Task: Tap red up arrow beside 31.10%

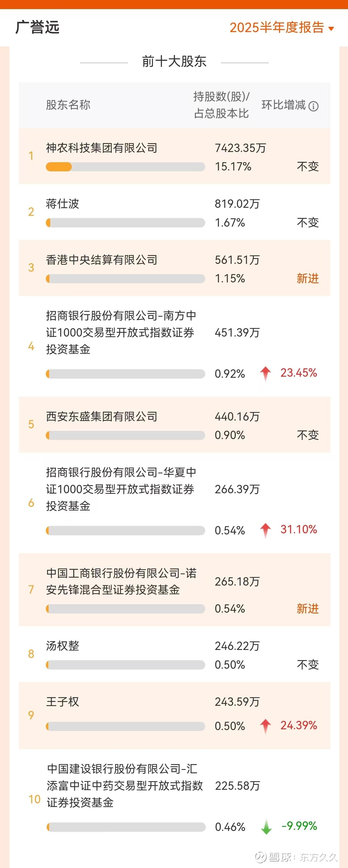Action: coord(265,530)
